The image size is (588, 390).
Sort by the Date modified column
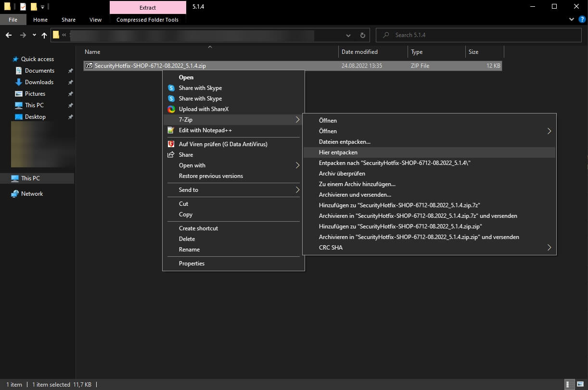coord(359,52)
